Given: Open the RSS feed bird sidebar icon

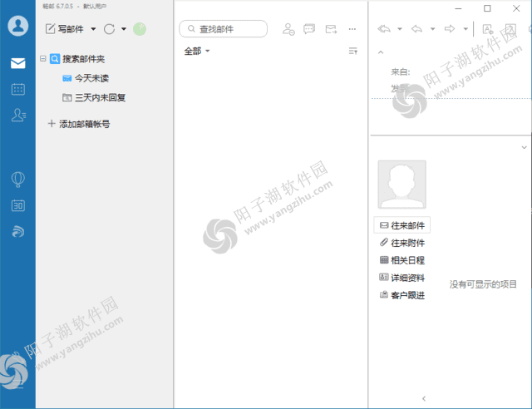Looking at the screenshot, I should tap(18, 231).
